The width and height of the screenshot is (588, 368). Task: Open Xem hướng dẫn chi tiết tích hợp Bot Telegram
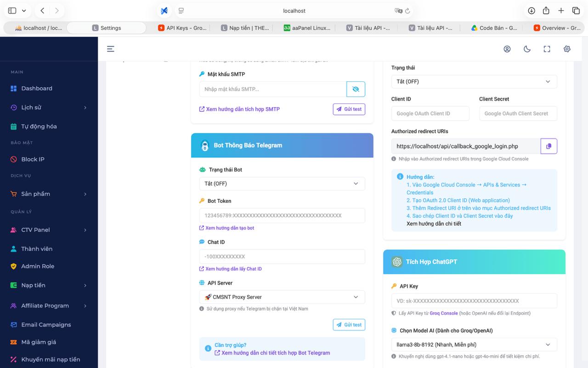point(272,353)
